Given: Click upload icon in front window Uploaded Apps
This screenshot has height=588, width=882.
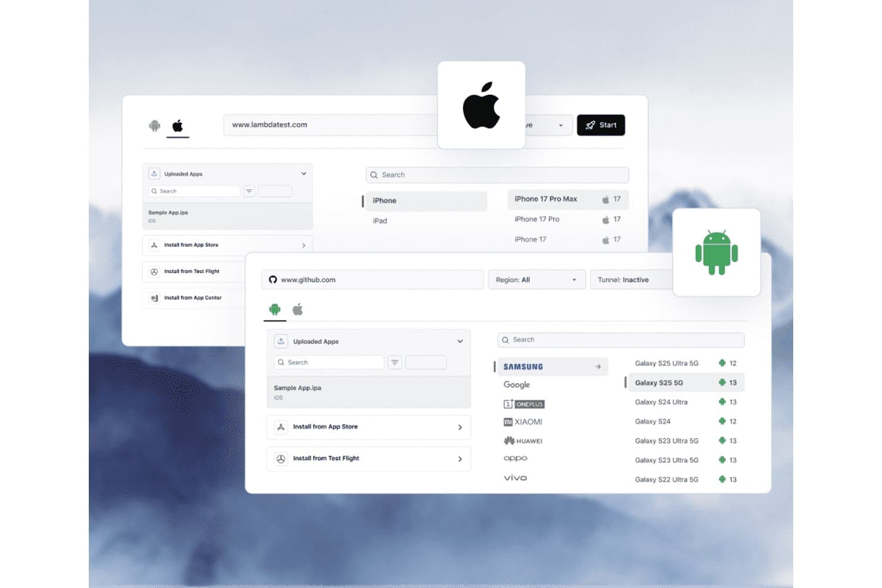Looking at the screenshot, I should click(281, 341).
